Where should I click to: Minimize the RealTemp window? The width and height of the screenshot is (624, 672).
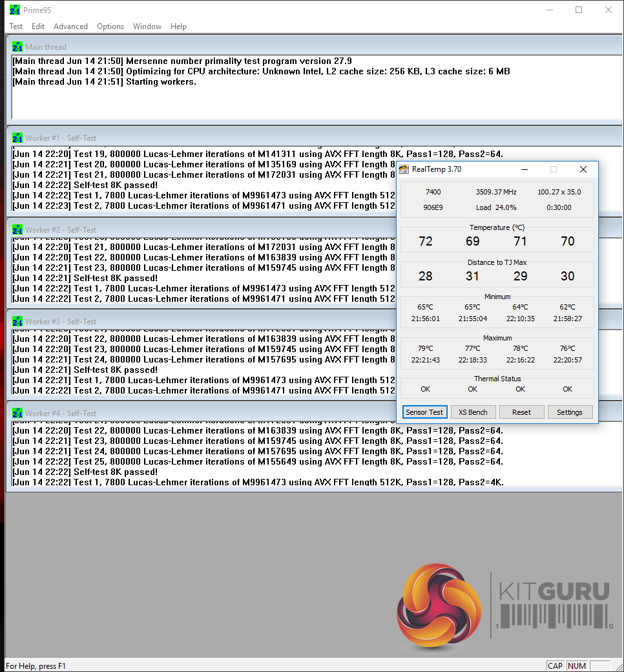[524, 169]
